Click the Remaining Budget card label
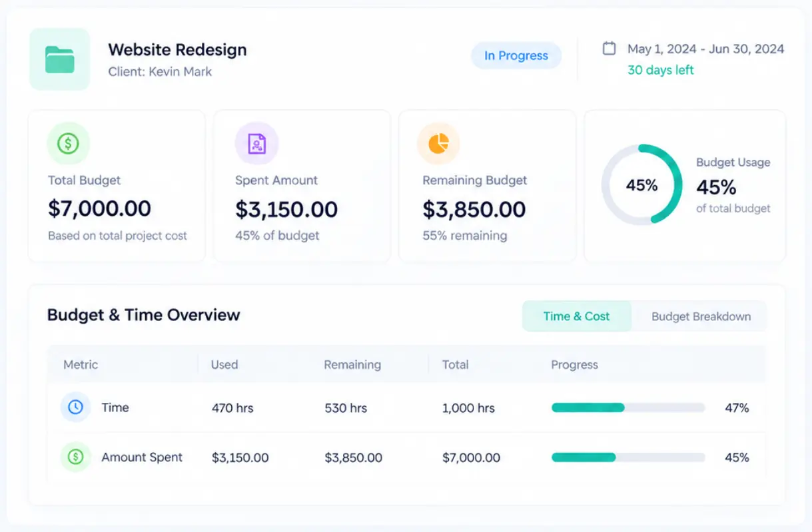The width and height of the screenshot is (812, 532). pos(475,180)
